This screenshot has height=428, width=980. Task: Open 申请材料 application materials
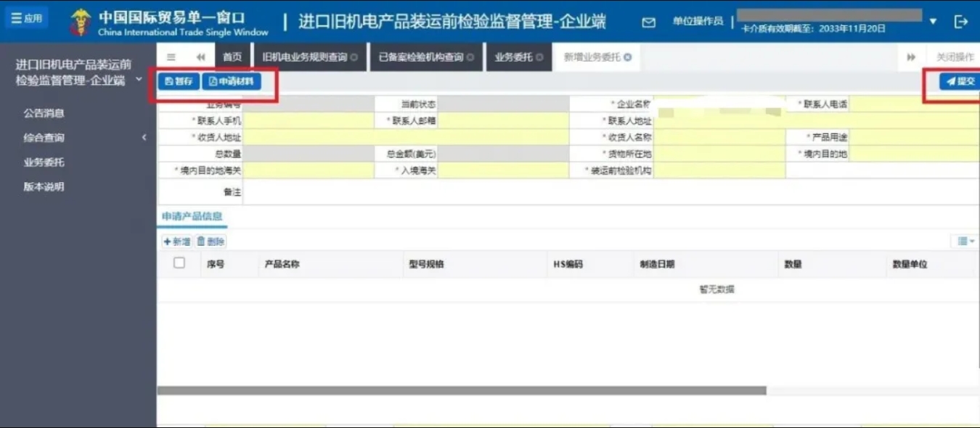pos(231,81)
